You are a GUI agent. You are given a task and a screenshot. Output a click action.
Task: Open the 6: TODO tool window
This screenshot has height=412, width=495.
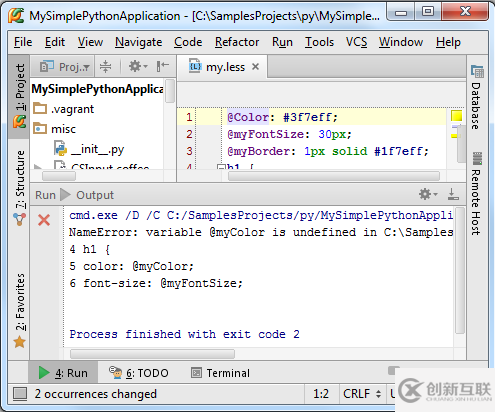pos(139,373)
